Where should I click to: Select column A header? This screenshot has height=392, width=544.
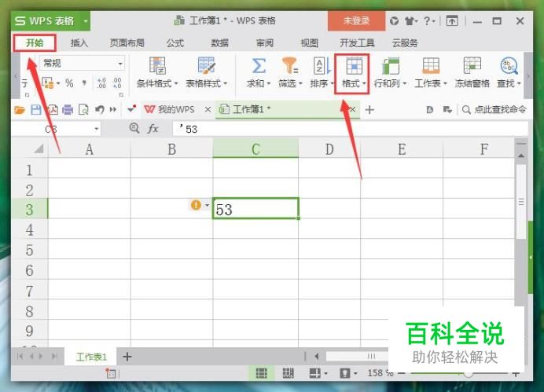(89, 149)
